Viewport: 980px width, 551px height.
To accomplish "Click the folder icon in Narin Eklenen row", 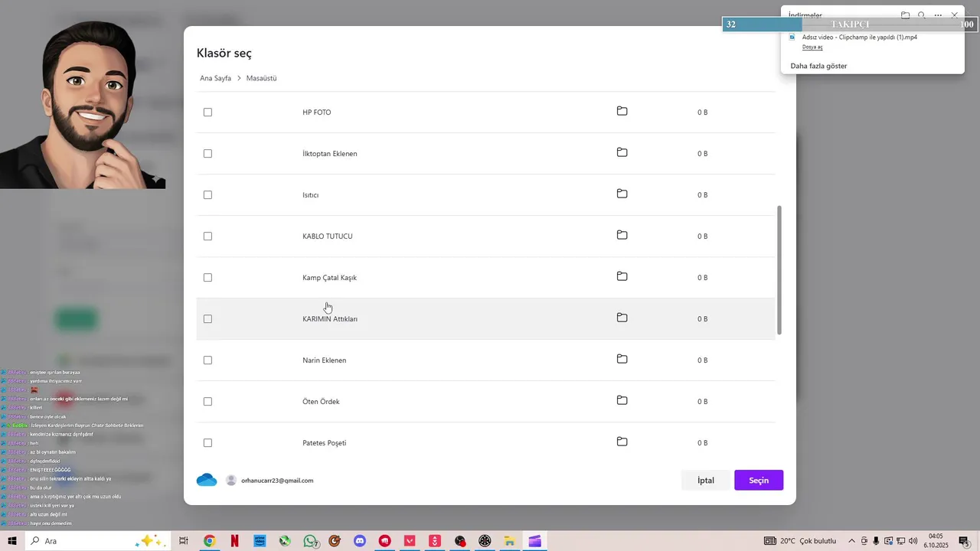I will [622, 360].
